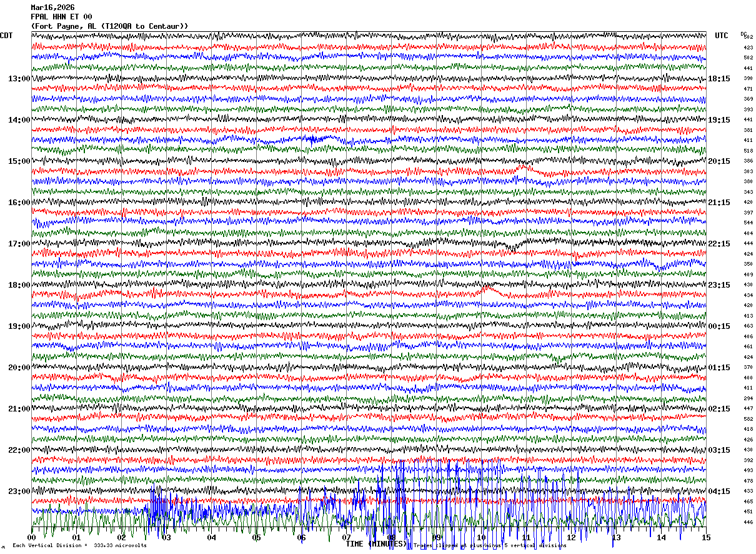Click the 21:15 UTC time label
This screenshot has height=554, width=756.
pos(719,203)
